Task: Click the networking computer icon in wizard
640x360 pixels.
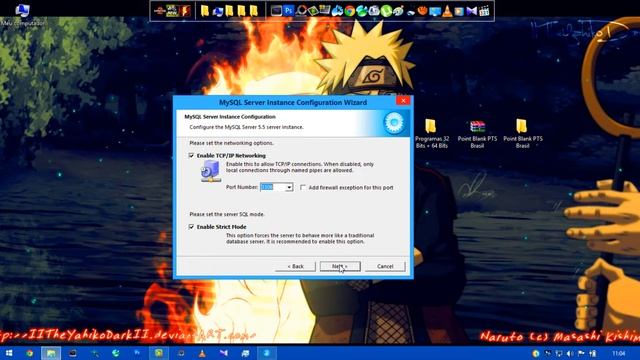Action: tap(211, 171)
